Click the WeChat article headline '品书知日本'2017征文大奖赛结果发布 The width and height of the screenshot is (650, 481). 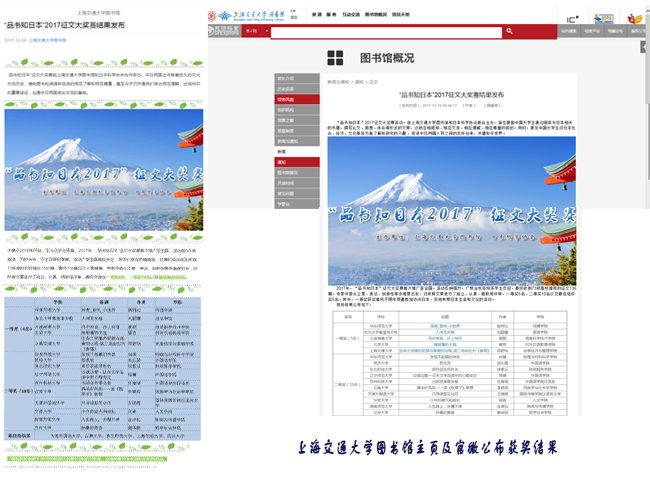click(x=64, y=25)
